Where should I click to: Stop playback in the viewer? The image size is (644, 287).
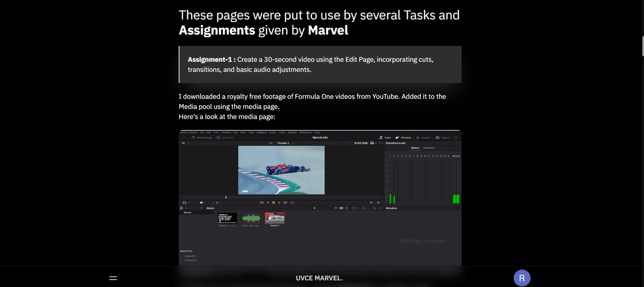[x=274, y=203]
